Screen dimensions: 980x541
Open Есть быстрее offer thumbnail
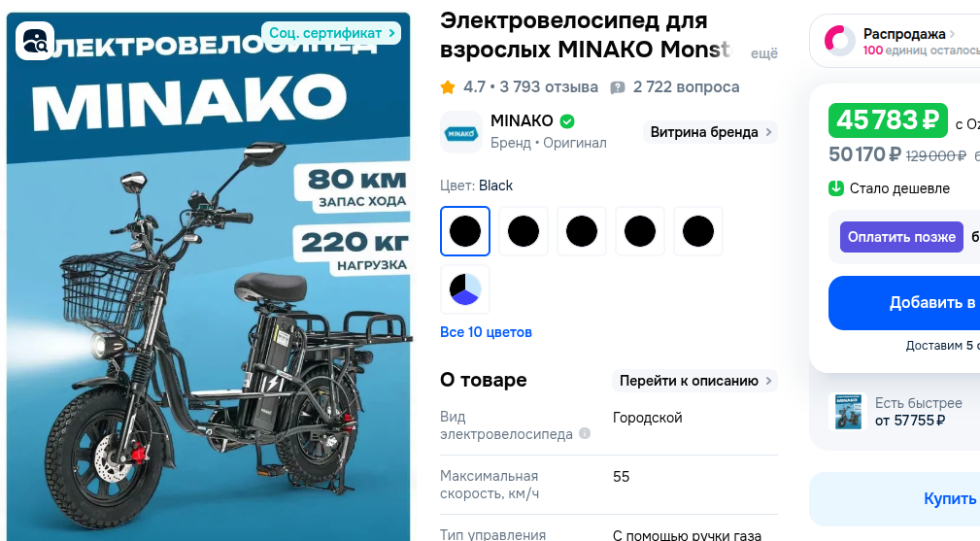pos(848,412)
